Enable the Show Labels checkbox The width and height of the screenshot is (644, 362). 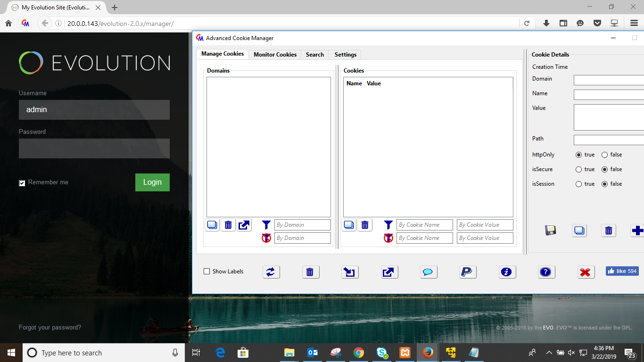[x=206, y=271]
